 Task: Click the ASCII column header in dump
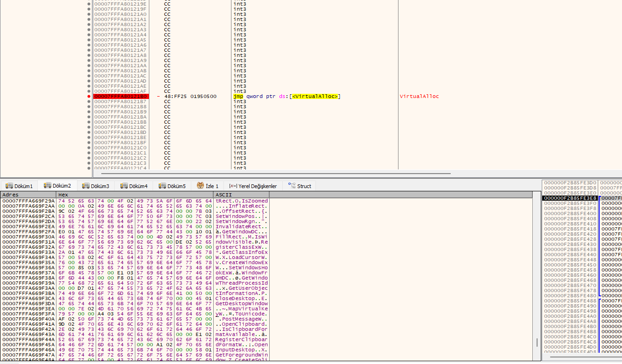241,194
